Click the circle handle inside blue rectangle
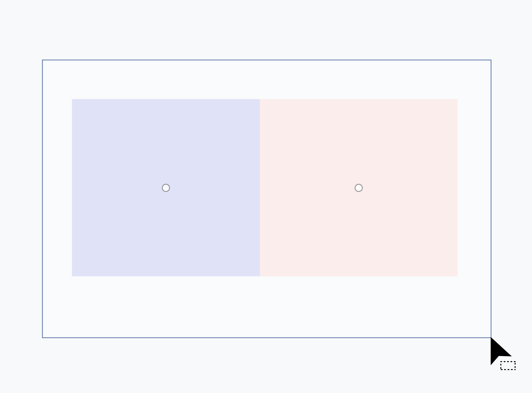 tap(166, 188)
